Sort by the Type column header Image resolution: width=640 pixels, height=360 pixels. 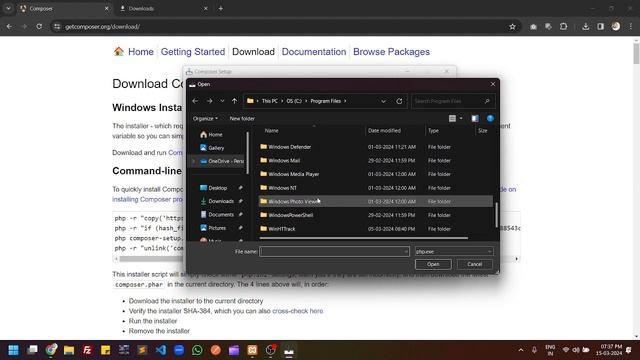[x=433, y=131]
